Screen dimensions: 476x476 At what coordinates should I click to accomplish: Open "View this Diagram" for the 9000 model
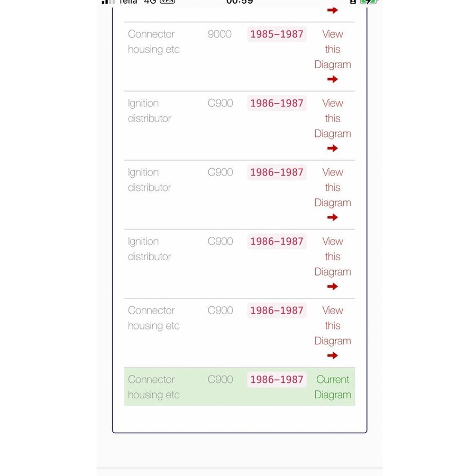coord(332,49)
